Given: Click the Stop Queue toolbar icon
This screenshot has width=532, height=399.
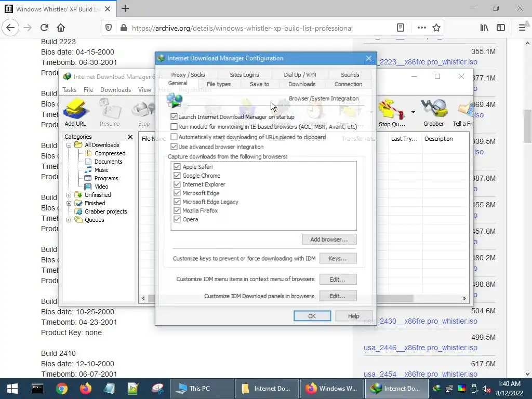Looking at the screenshot, I should click(392, 113).
